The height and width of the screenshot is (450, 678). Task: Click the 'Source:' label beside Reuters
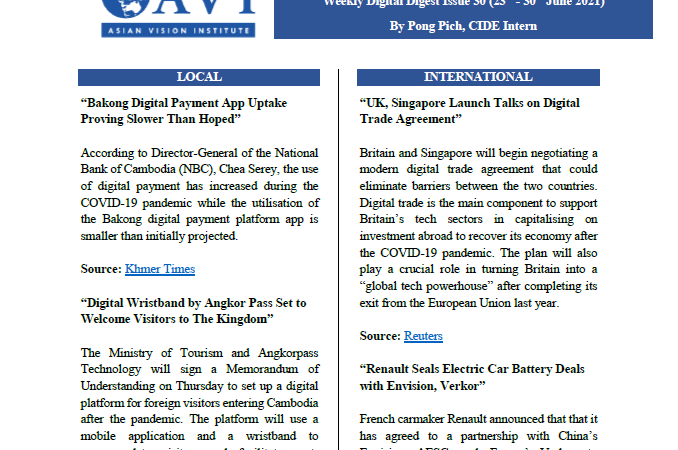click(x=380, y=336)
